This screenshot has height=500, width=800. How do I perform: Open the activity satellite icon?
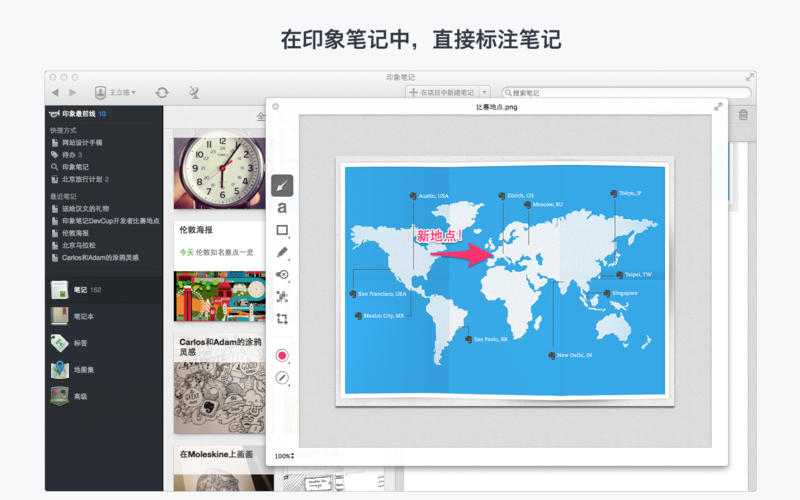(193, 92)
